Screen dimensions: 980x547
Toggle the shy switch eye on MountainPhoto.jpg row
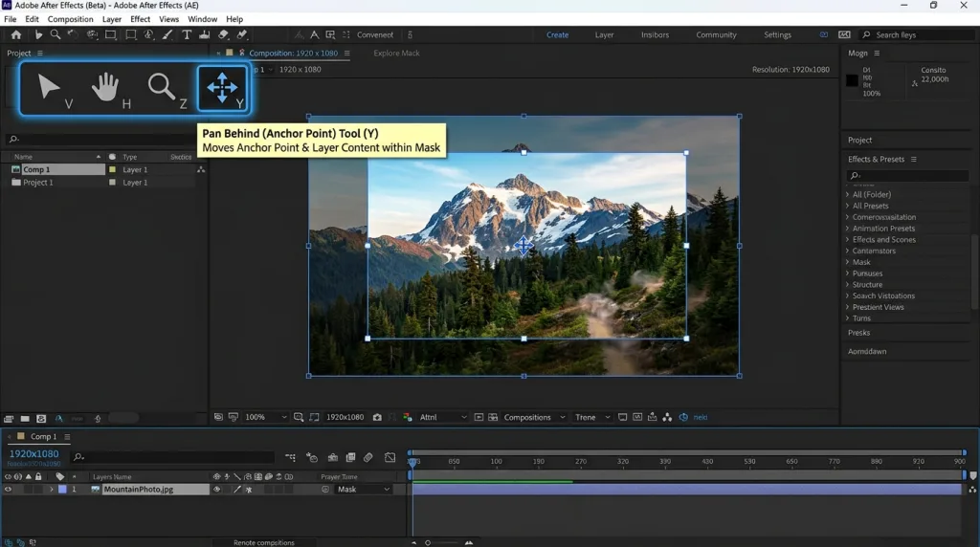coord(217,490)
